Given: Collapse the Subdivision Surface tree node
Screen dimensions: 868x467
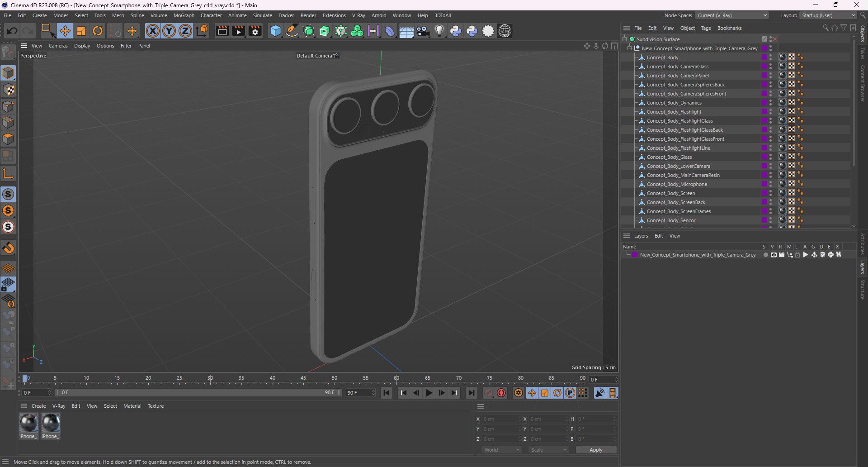Looking at the screenshot, I should (625, 39).
